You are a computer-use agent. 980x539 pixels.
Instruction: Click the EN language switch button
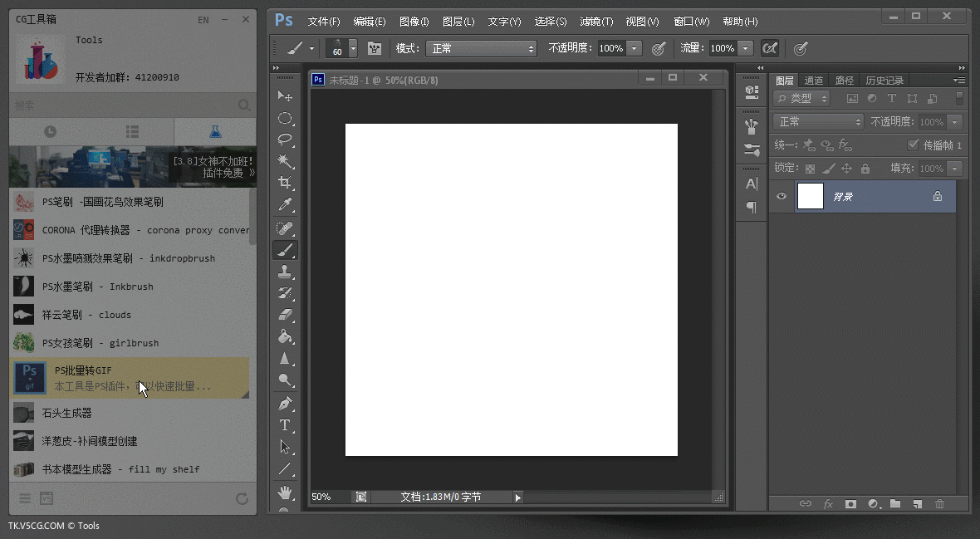[203, 19]
